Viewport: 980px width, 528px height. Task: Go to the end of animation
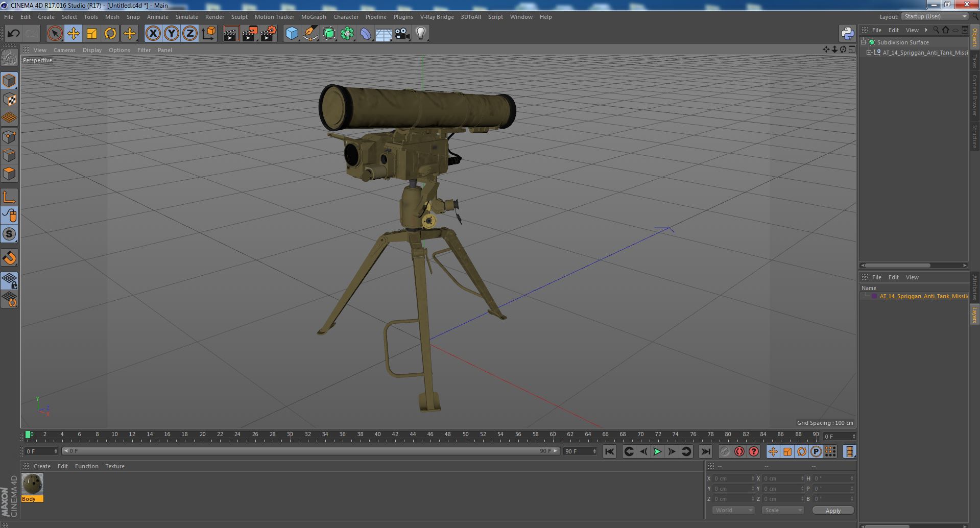click(705, 451)
